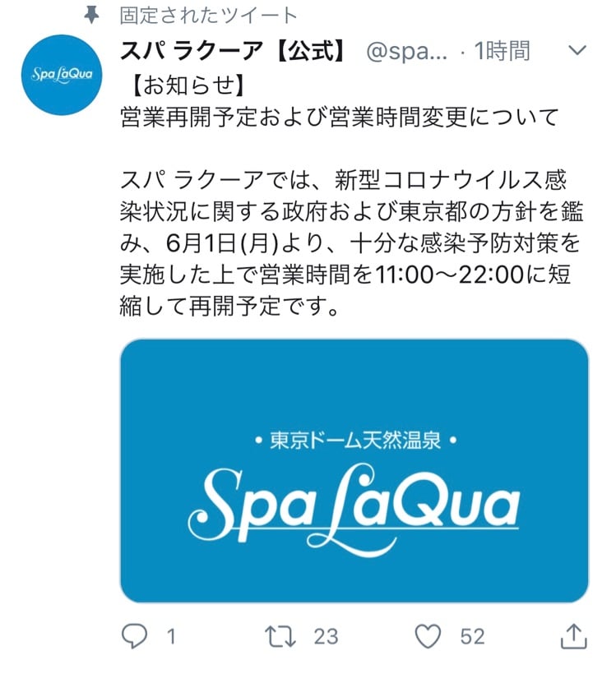Click the large Spa LaQua logo in the image
This screenshot has height=674, width=616.
[x=354, y=510]
